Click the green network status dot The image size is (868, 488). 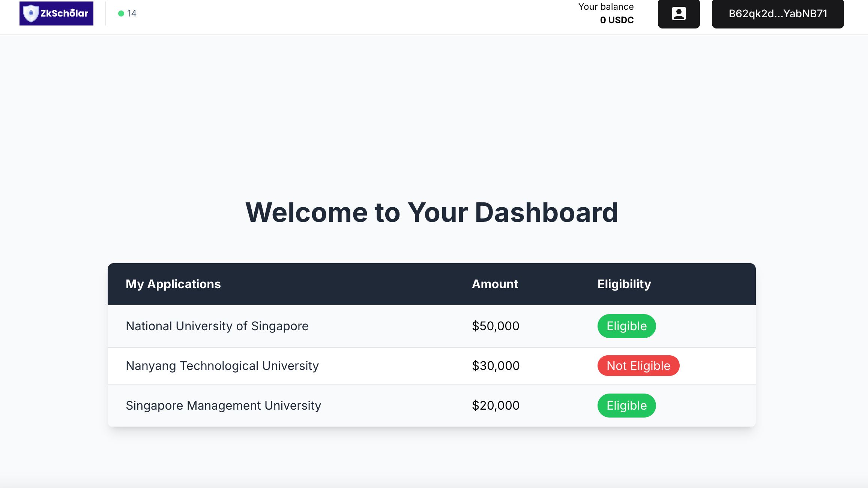pos(121,13)
